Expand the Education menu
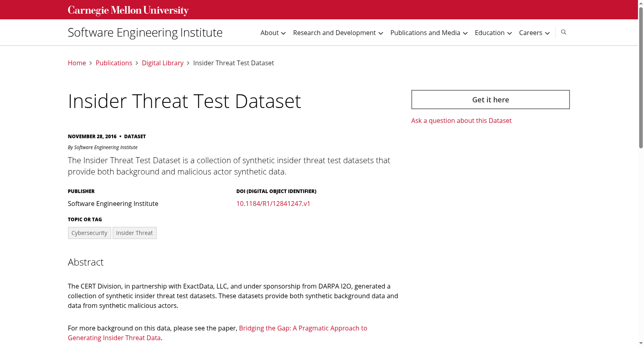This screenshot has width=644, height=347. point(493,33)
